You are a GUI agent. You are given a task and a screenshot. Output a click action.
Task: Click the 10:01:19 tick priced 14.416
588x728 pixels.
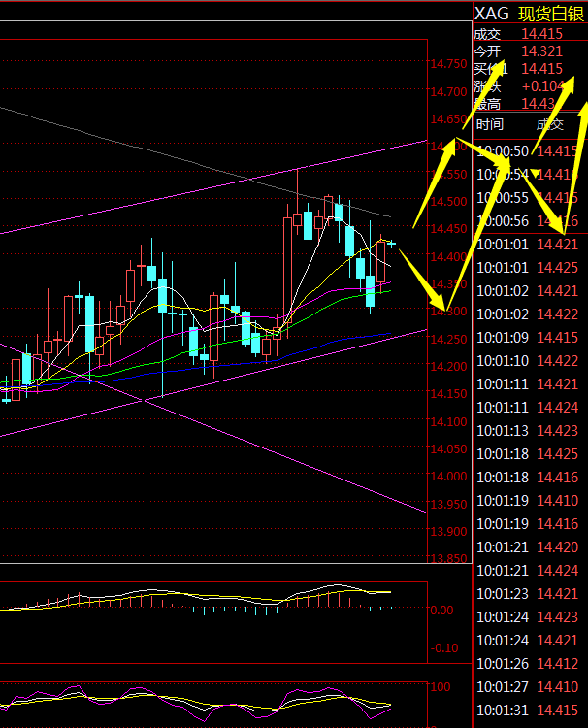pos(527,524)
